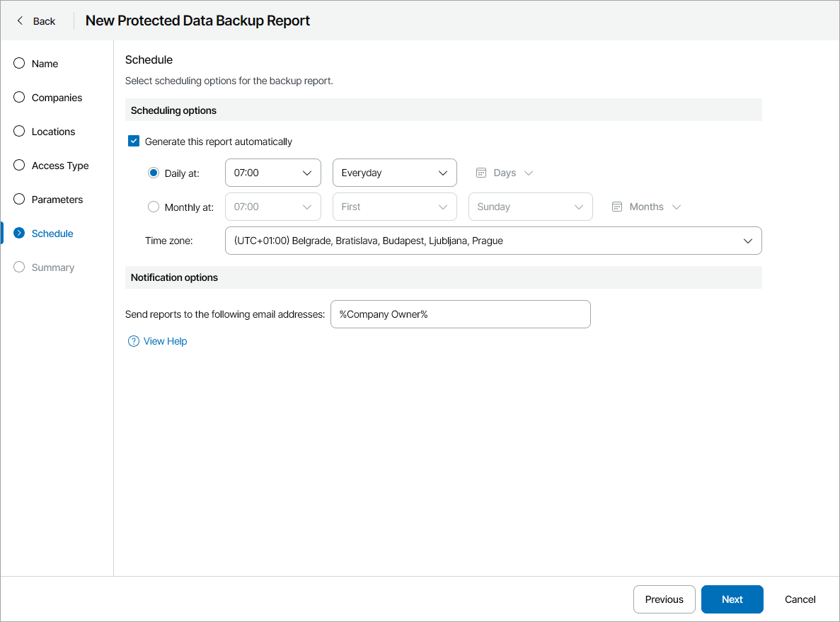Screen dimensions: 840x622
Task: Open the calendar icon beside Days
Action: point(481,172)
